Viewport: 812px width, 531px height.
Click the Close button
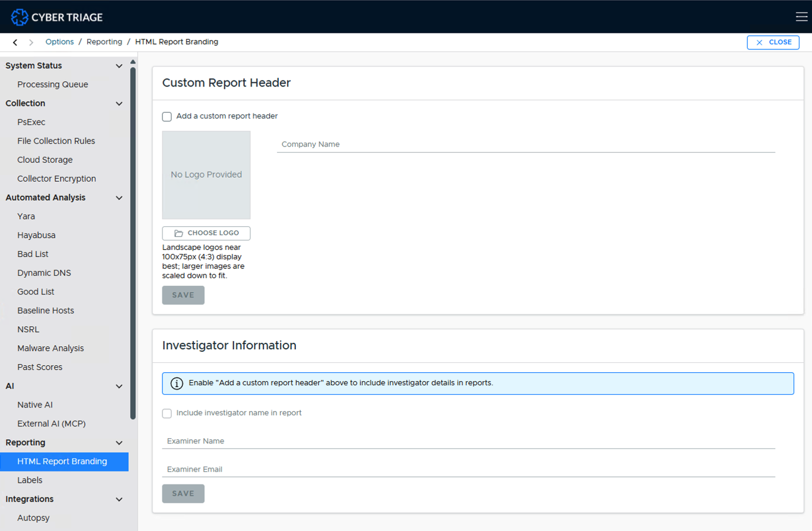773,42
